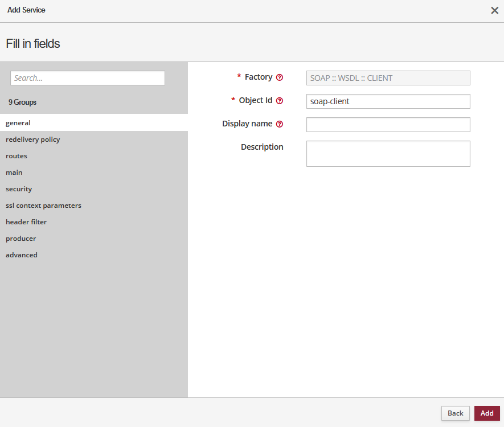Click the Display name text field
Viewport: 504px width, 427px height.
(388, 125)
